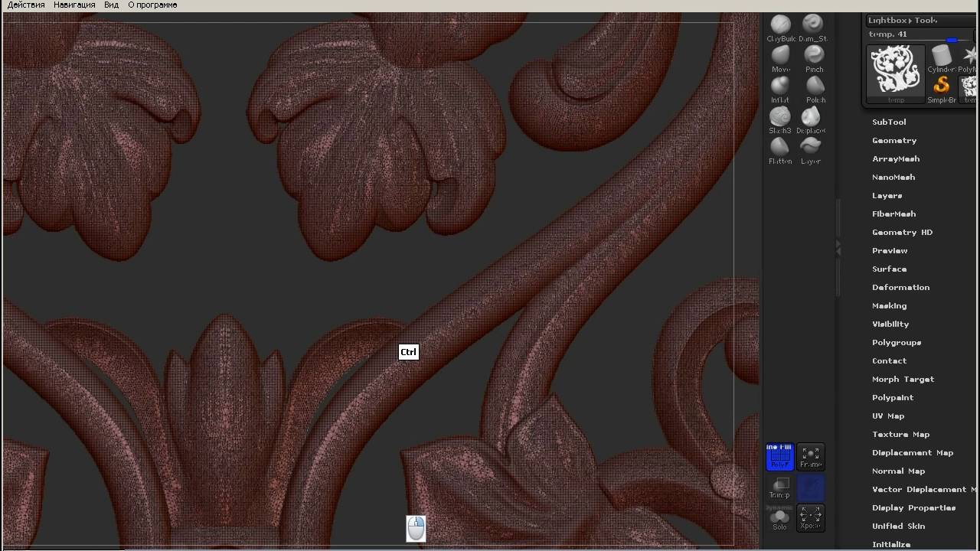
Task: Pick the PolyMesh star tool
Action: (x=969, y=59)
